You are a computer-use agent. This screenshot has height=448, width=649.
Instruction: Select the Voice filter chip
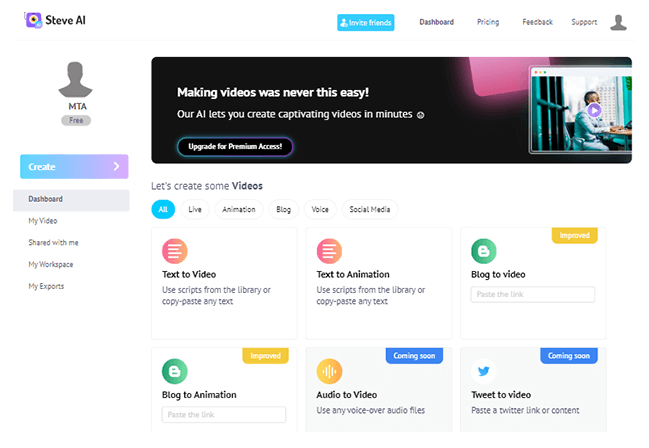320,210
